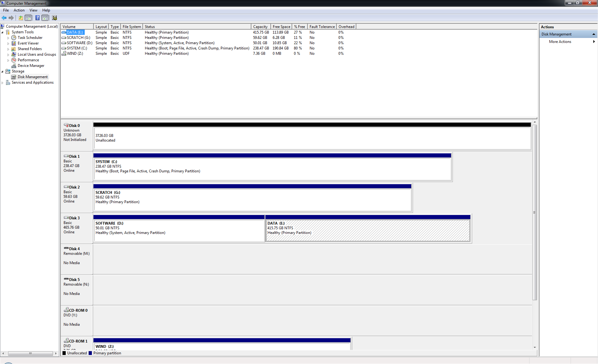Collapse the System Tools tree node
Screen dimensions: 598x364
[2, 32]
